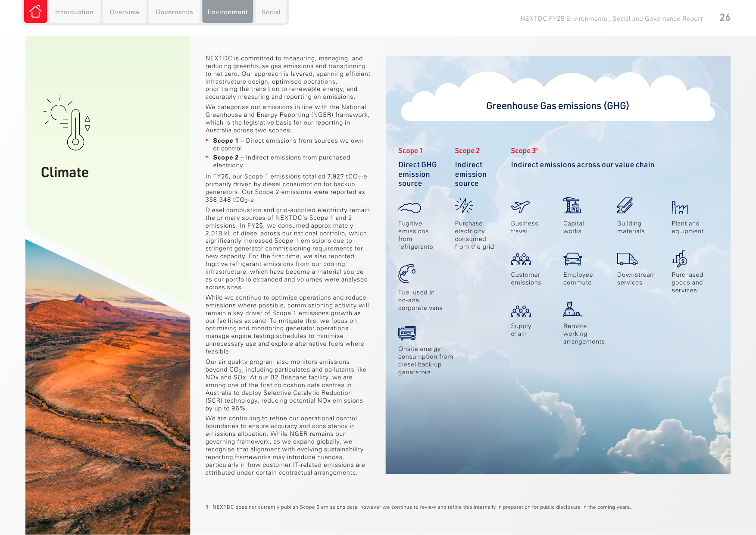This screenshot has height=535, width=756.
Task: Click the purchased goods and services icon
Action: tap(680, 259)
